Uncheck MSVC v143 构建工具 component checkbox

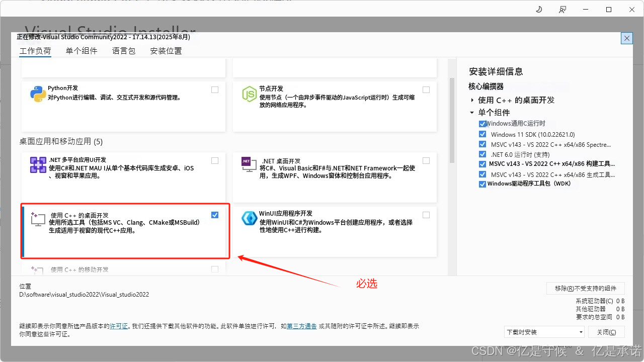pyautogui.click(x=482, y=164)
